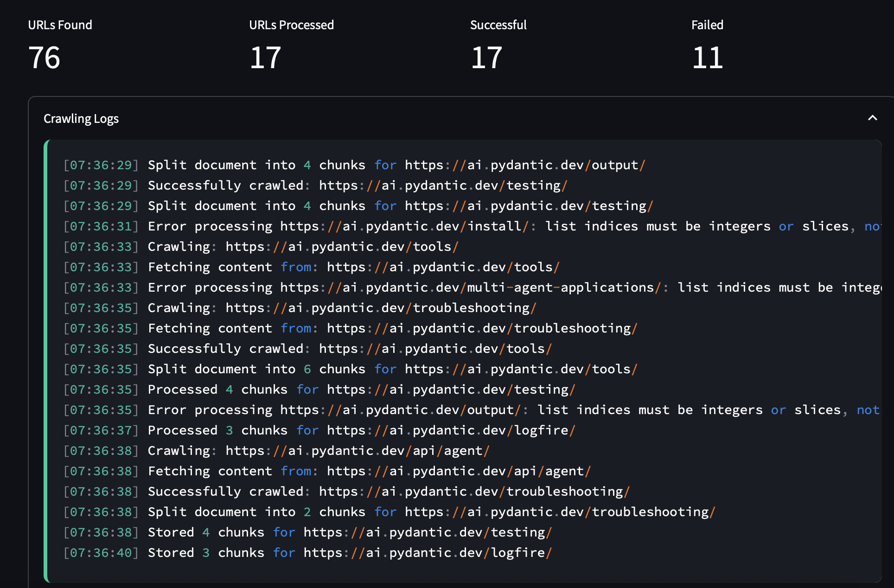
Task: Click the Successfully crawled troubleshooting/ log line
Action: pos(347,492)
